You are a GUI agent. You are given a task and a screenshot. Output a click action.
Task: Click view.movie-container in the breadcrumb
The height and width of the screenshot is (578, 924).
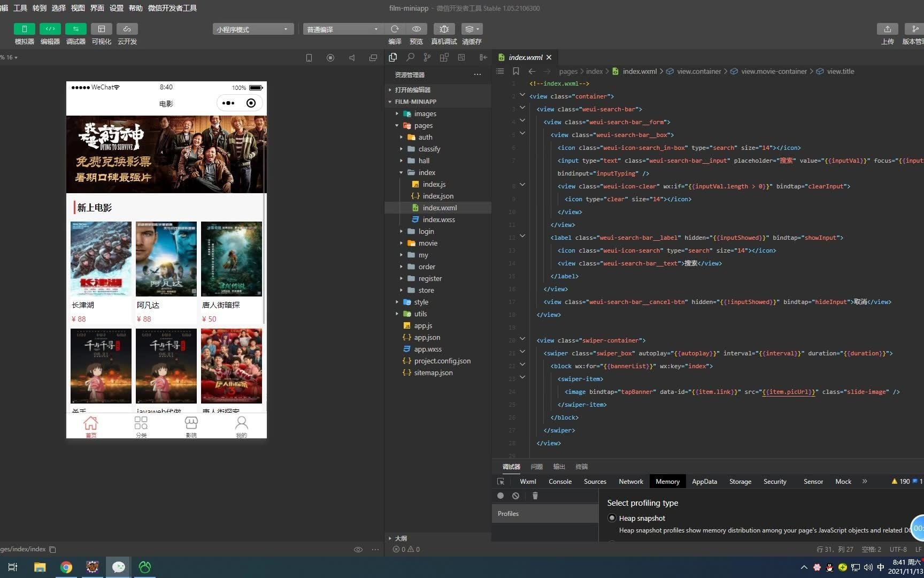coord(774,71)
